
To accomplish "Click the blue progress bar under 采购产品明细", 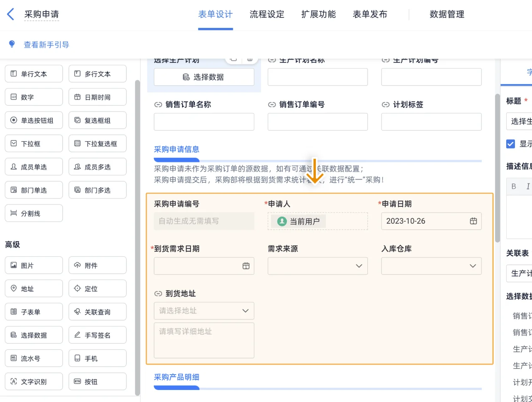I will 176,387.
